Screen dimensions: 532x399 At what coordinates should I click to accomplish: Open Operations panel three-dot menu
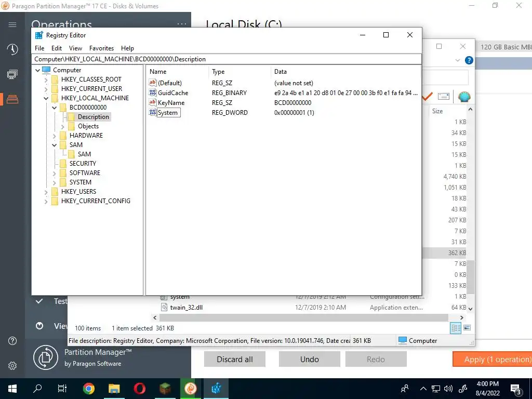(182, 24)
